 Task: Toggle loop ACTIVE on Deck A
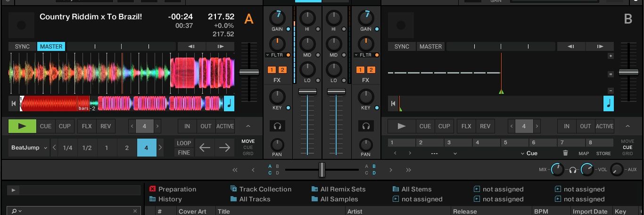[x=225, y=126]
